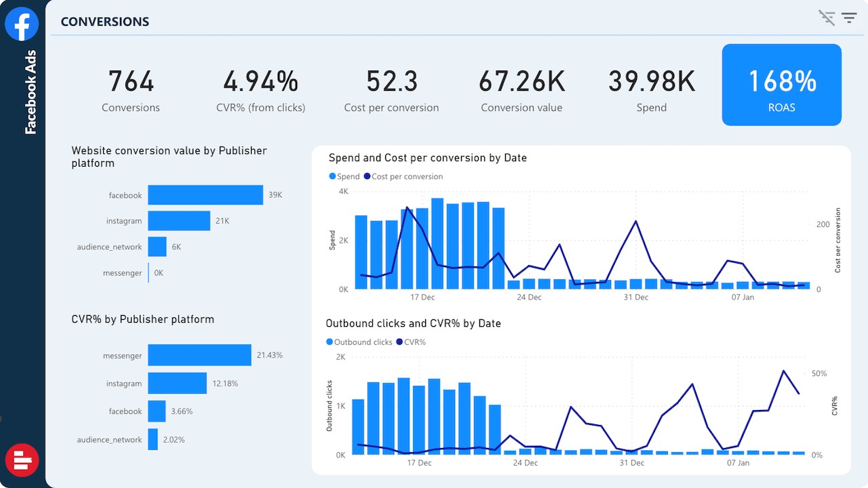Select the instagram 21K bar
Viewport: 868px width, 488px height.
[x=179, y=221]
